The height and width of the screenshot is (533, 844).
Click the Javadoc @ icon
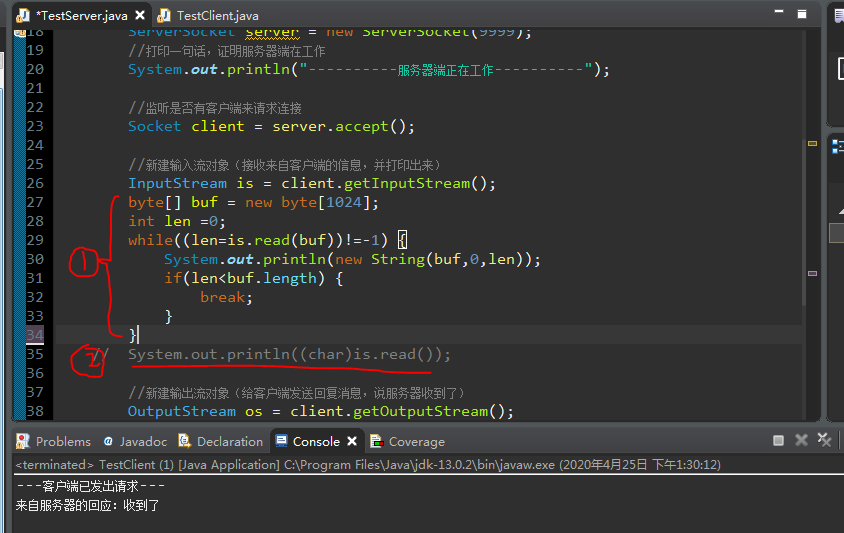click(x=108, y=441)
